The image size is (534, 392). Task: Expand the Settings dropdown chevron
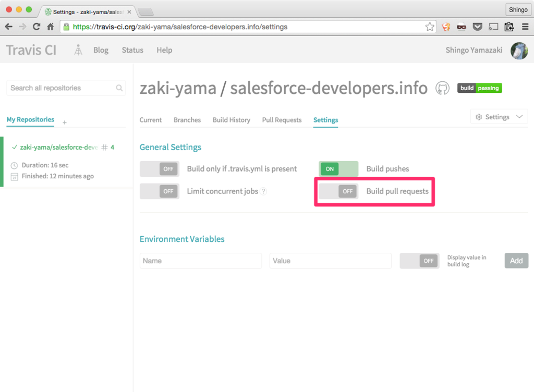519,117
